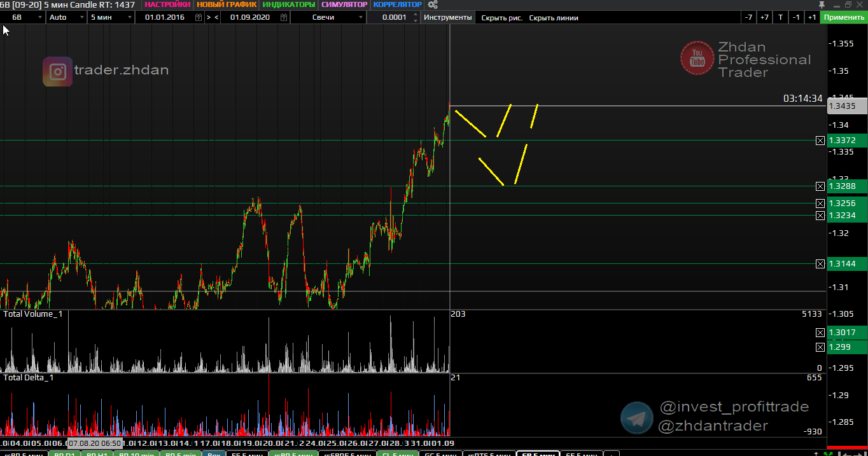Open the КОРРЕЛЯТОР menu
Screen dimensions: 868x456
coord(397,4)
